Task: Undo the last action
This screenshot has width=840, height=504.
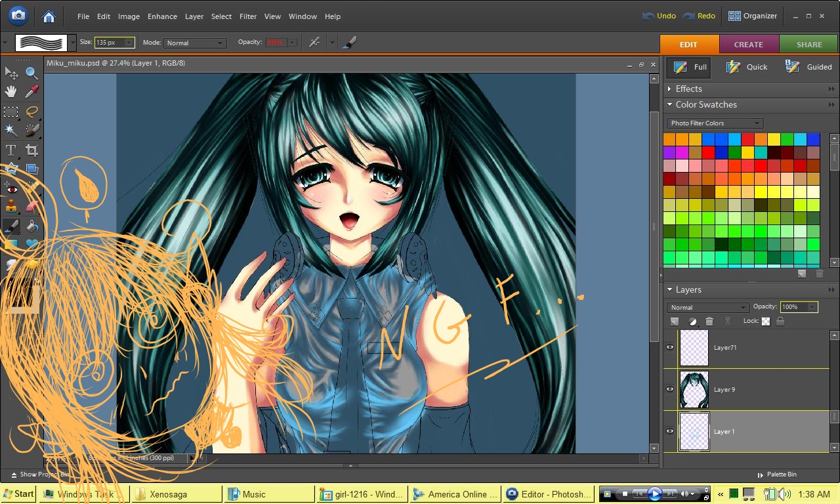Action: 659,16
